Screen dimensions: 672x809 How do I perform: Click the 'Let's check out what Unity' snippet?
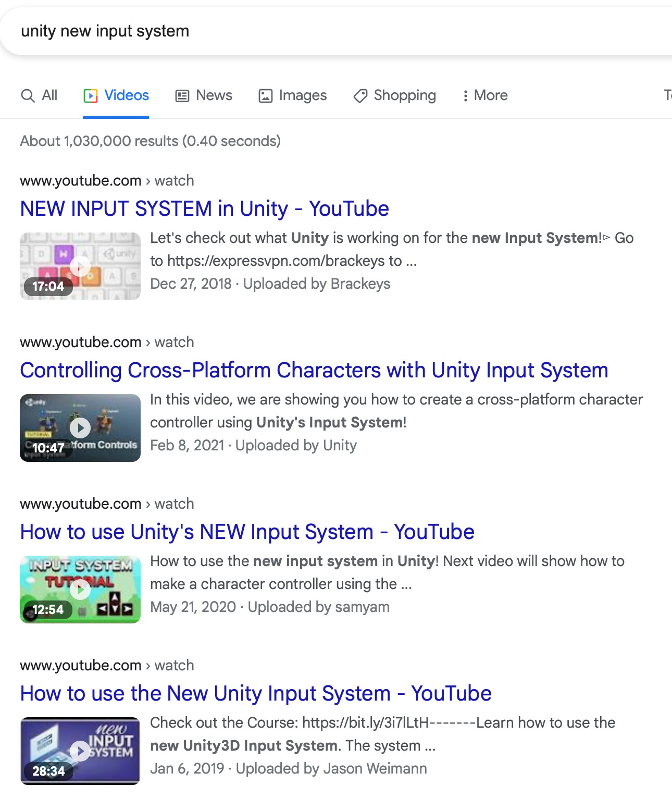392,249
